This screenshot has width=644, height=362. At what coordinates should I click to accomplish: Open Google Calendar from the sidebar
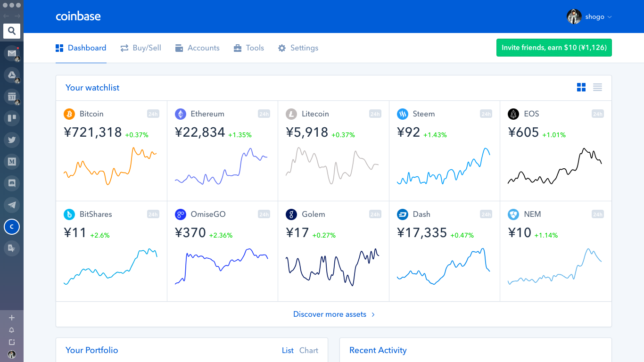tap(12, 97)
